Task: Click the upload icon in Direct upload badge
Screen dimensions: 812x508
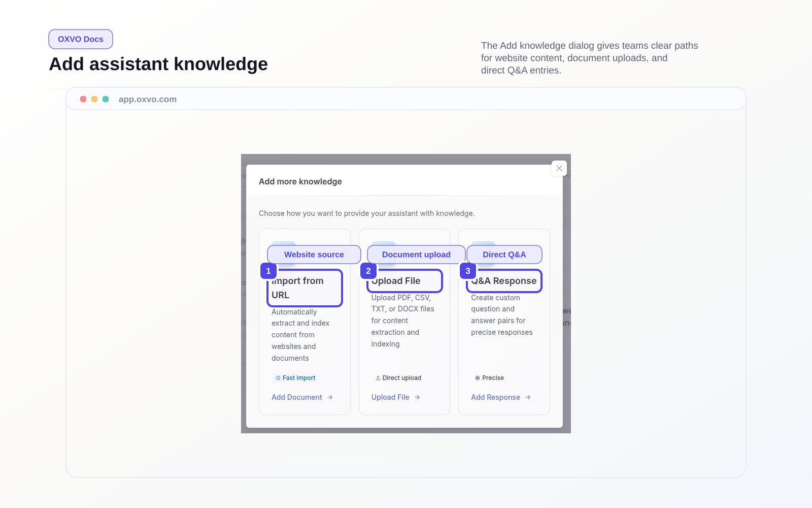Action: coord(378,378)
